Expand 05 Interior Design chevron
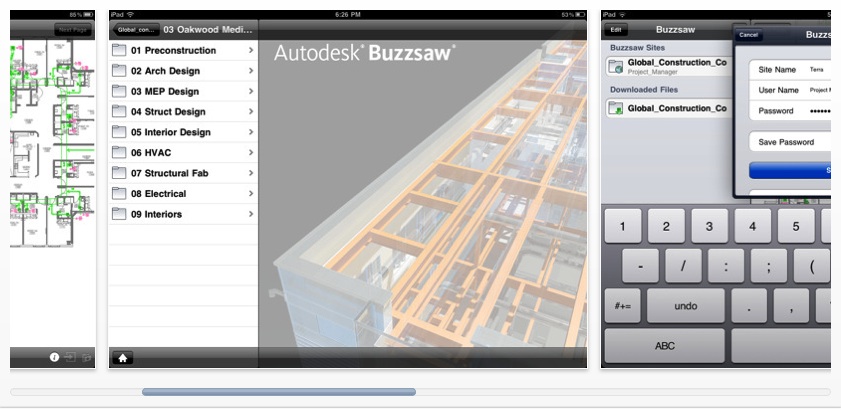Viewport: 841px width, 416px height. pyautogui.click(x=250, y=132)
